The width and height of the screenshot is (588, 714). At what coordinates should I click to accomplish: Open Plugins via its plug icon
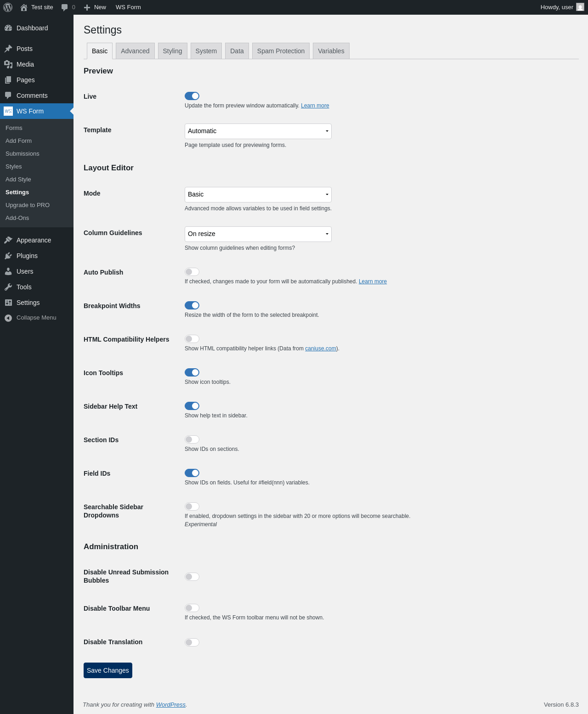pos(8,256)
